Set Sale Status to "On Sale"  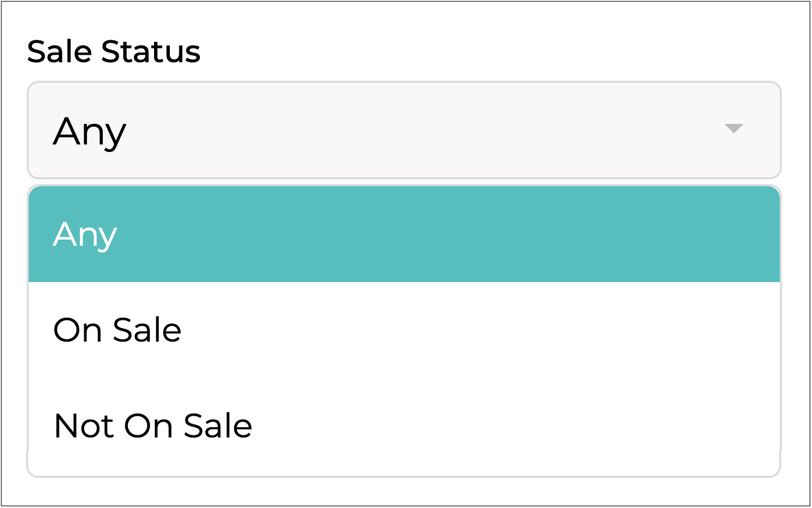(404, 330)
